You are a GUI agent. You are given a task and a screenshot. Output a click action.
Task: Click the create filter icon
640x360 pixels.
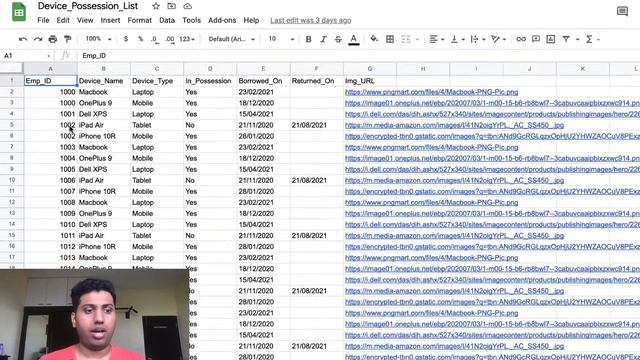click(x=566, y=39)
